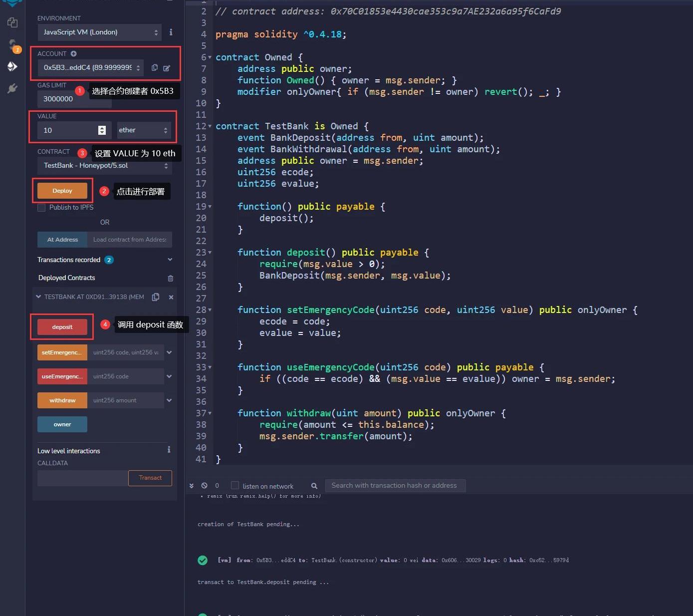Click the setEmergencyCode function button

pyautogui.click(x=62, y=352)
